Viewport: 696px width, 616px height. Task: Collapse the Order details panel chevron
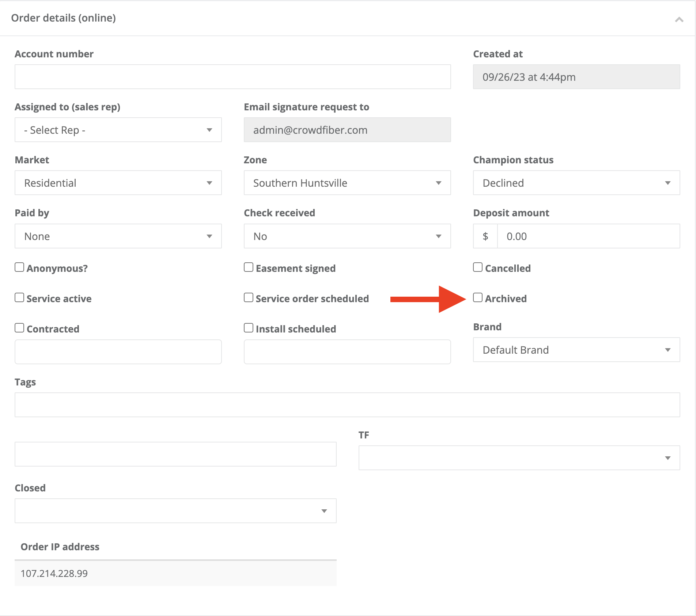[x=679, y=19]
